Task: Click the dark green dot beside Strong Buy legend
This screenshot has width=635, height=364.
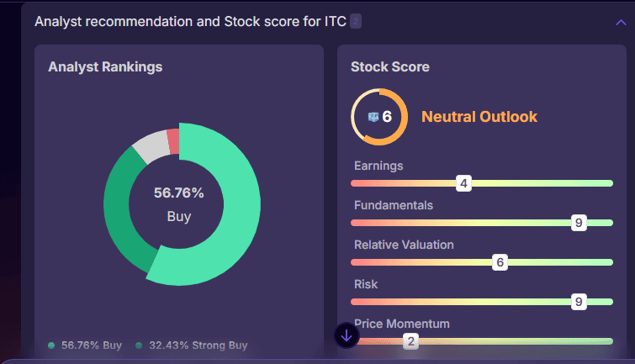Action: (x=139, y=346)
